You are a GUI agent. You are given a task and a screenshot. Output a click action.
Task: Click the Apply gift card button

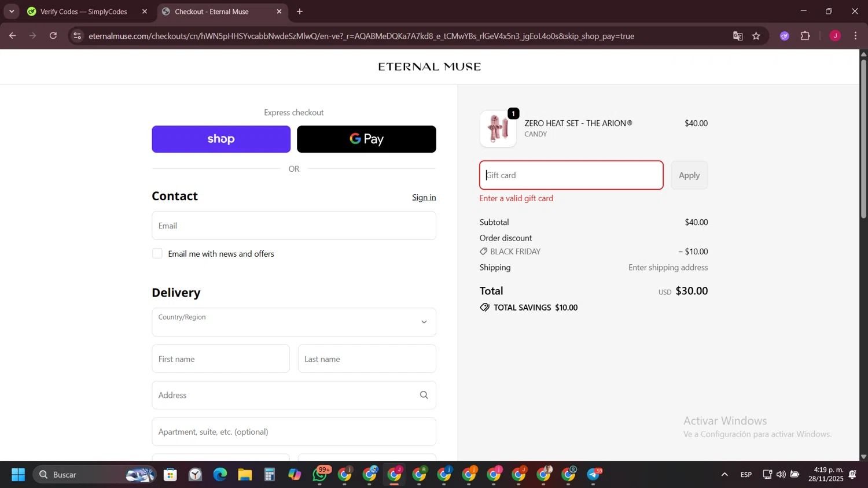tap(689, 175)
